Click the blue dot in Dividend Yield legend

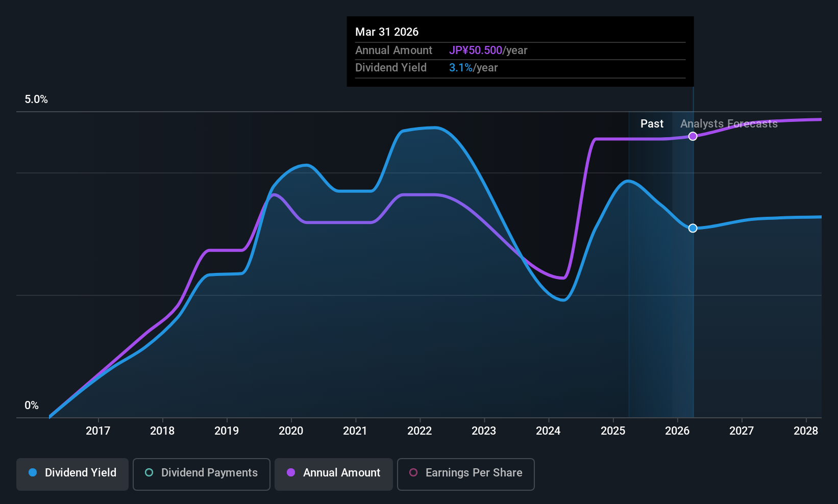(33, 472)
